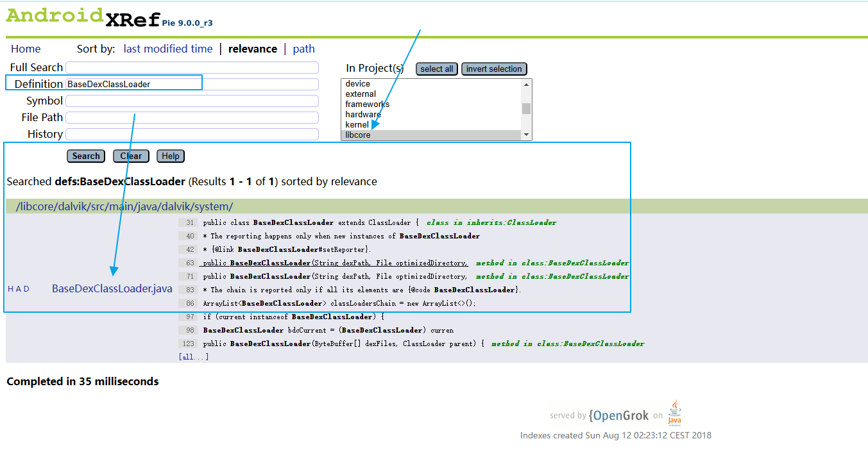Focus the Full Search input field

pyautogui.click(x=192, y=68)
